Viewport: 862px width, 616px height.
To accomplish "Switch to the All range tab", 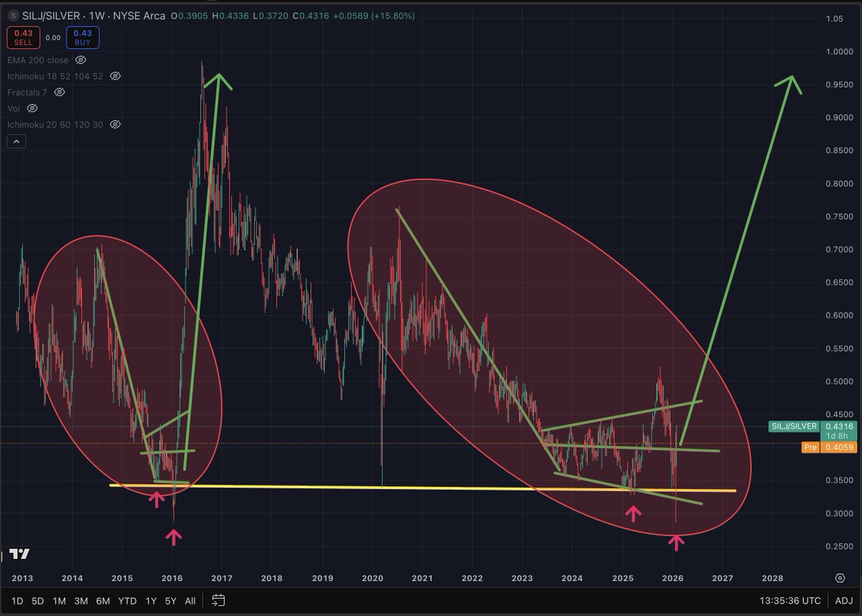I will click(190, 601).
